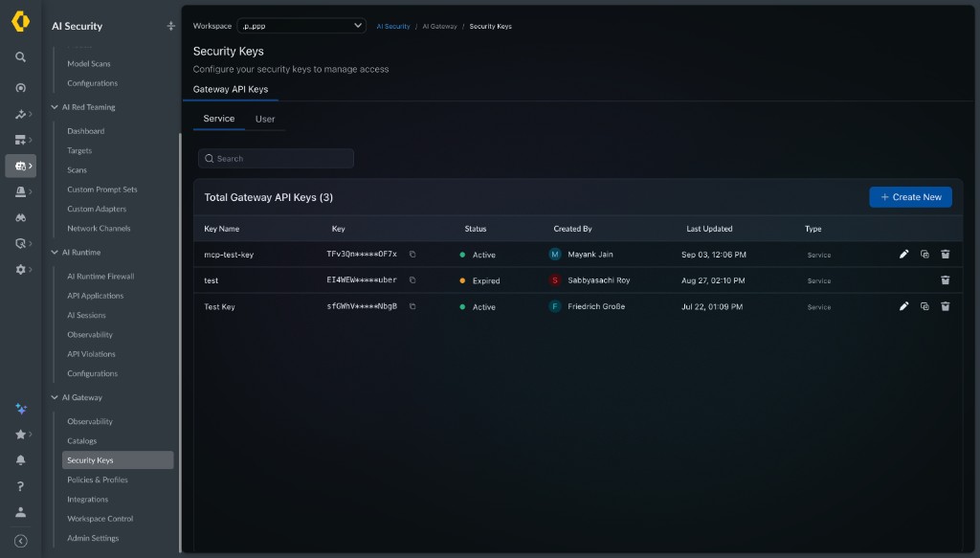Edit the mcp-test-key with pencil icon

(x=903, y=254)
